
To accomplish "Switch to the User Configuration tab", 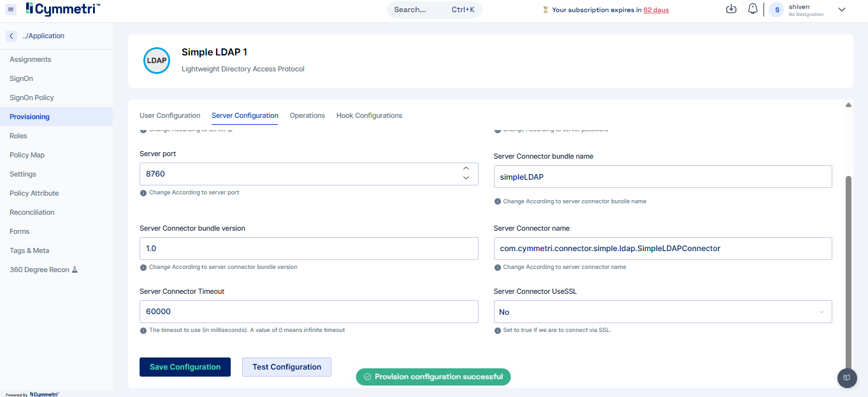I will [x=170, y=115].
